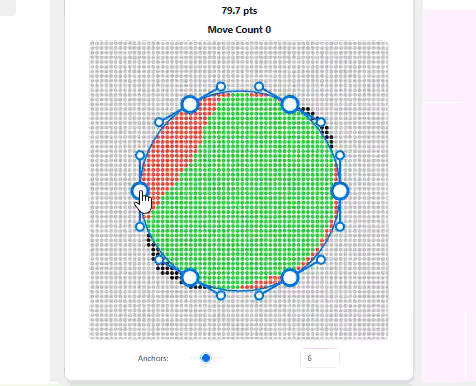Viewport: 476px width, 386px height.
Task: Select the lower-left large anchor point
Action: click(x=190, y=277)
